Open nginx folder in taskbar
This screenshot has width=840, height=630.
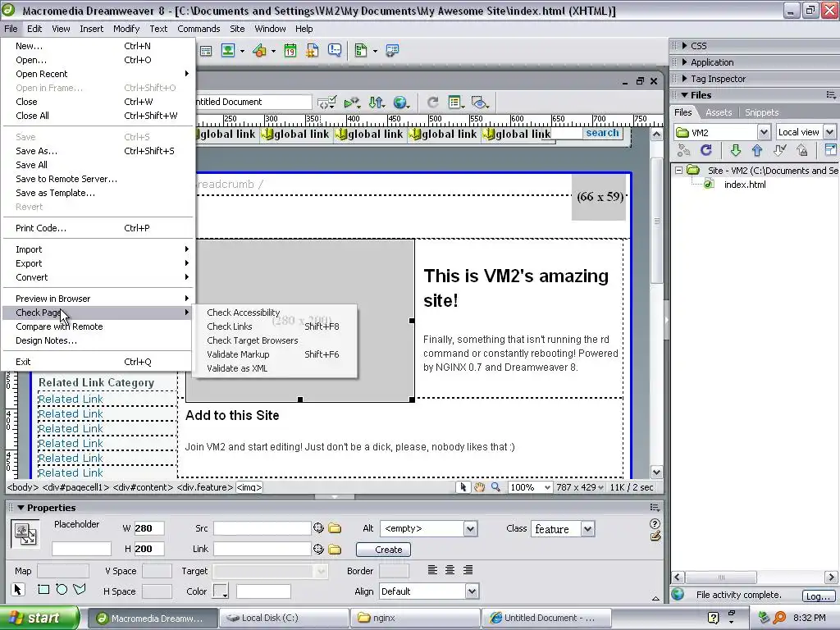[415, 619]
